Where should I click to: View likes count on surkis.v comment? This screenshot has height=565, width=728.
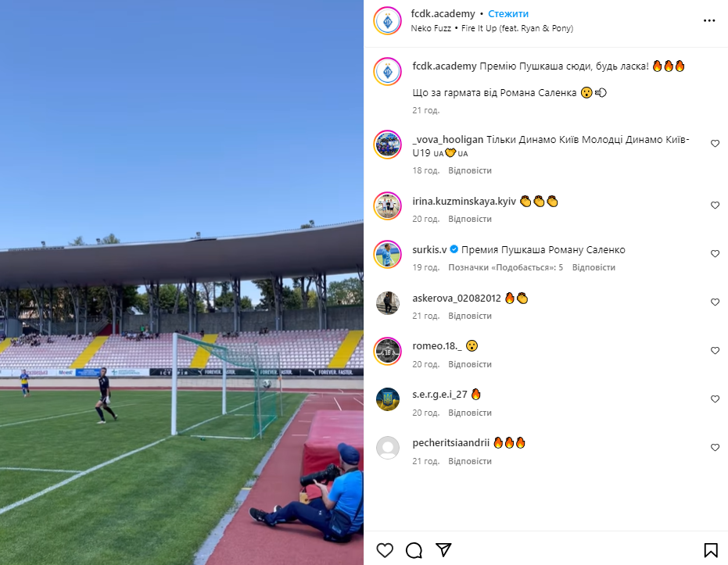point(505,267)
